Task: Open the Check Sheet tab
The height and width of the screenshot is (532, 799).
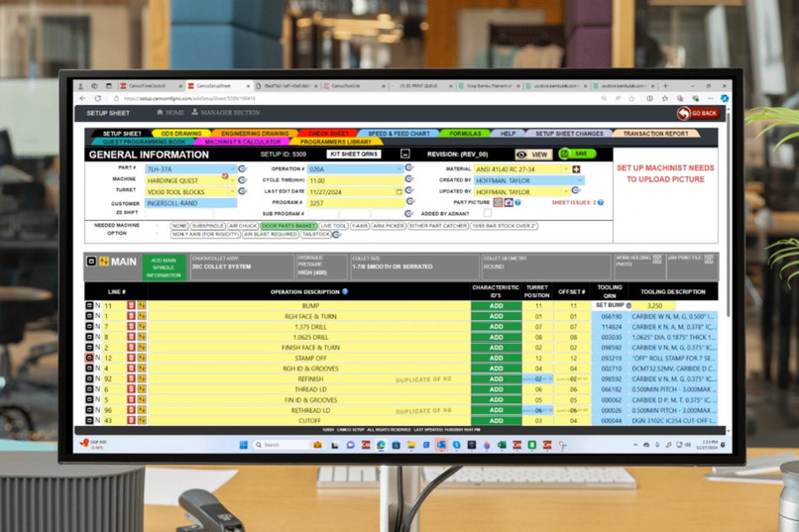Action: point(329,134)
